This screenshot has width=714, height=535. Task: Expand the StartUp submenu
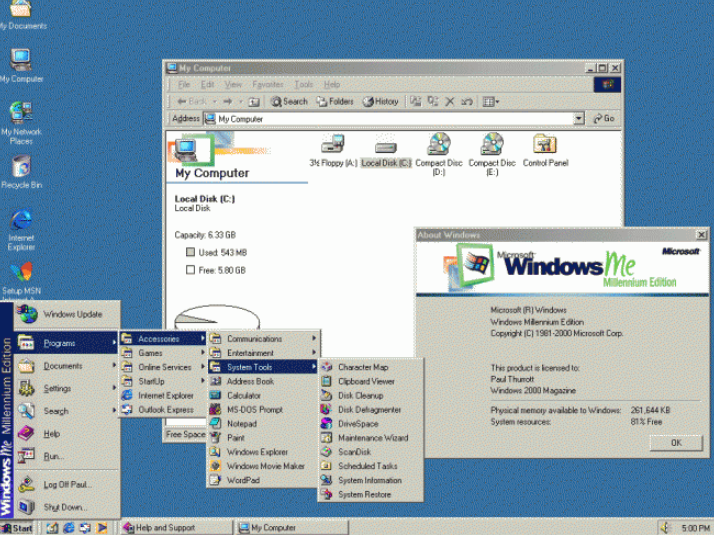tap(163, 381)
